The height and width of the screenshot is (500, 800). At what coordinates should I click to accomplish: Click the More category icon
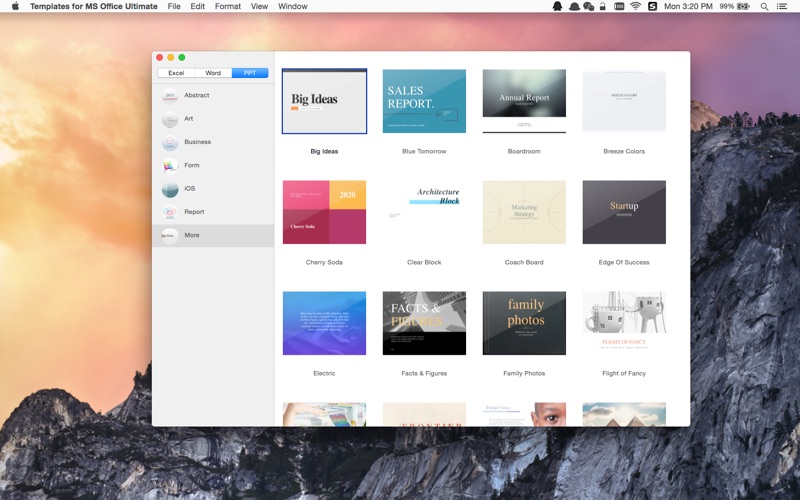(x=170, y=236)
